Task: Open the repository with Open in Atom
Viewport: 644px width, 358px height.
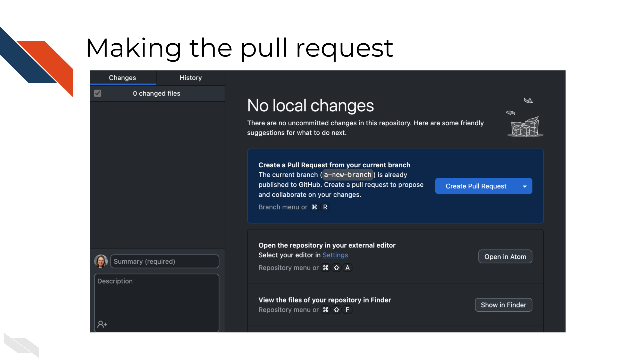Action: [x=505, y=257]
